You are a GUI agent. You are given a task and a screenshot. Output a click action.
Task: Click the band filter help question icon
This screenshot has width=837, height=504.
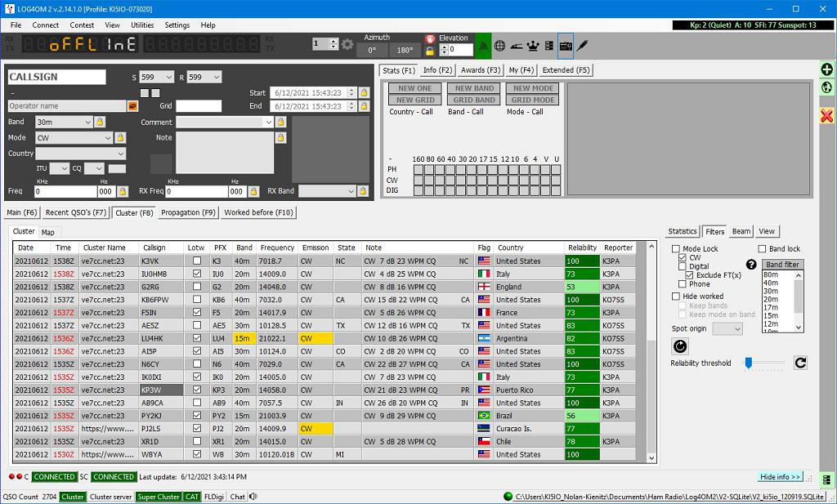[x=751, y=264]
